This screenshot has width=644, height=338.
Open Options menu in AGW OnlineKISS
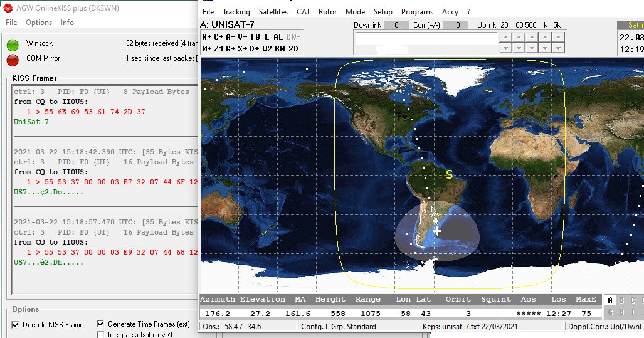pyautogui.click(x=39, y=23)
